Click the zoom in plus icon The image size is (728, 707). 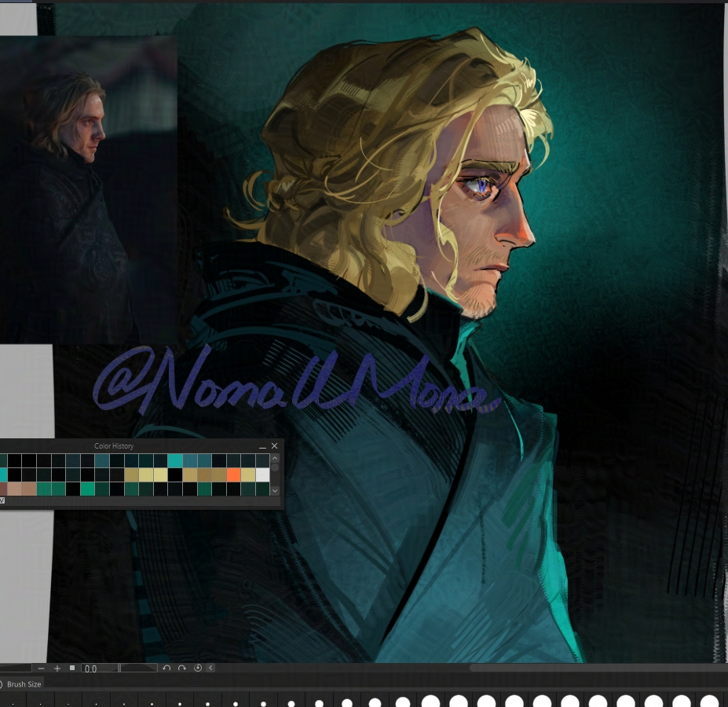click(57, 669)
